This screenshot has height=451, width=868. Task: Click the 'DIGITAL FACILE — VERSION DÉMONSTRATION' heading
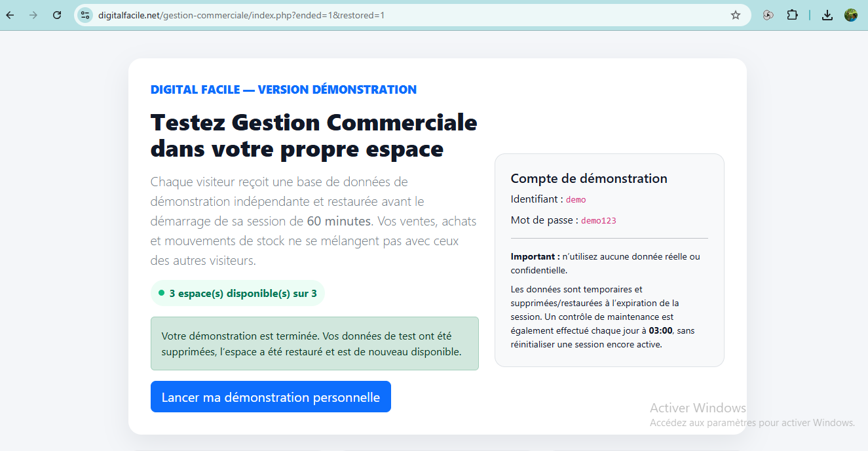[284, 90]
